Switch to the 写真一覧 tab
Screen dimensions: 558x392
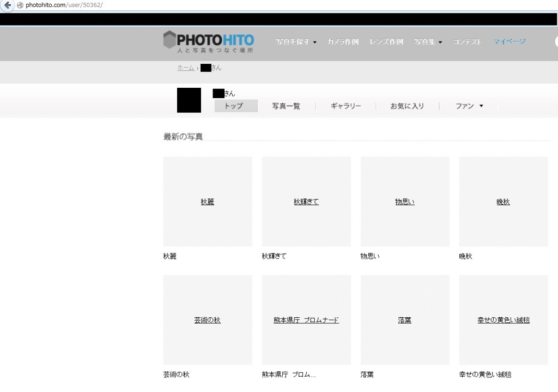tap(286, 106)
